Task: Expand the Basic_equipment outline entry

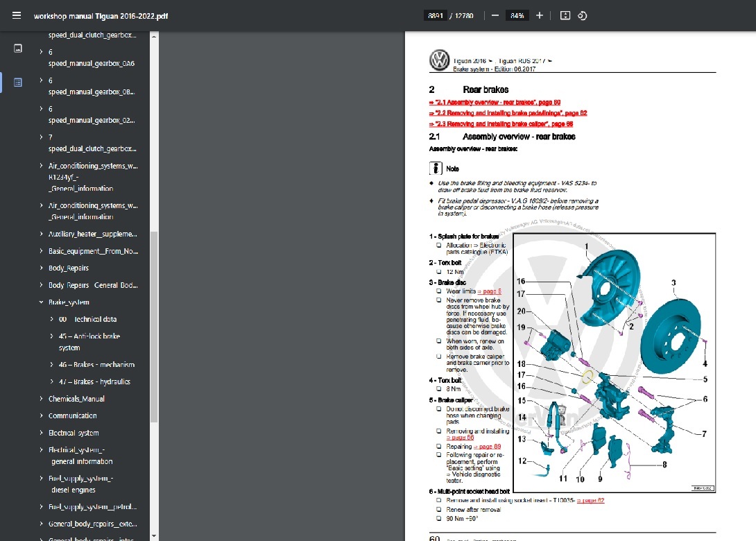Action: (x=41, y=250)
